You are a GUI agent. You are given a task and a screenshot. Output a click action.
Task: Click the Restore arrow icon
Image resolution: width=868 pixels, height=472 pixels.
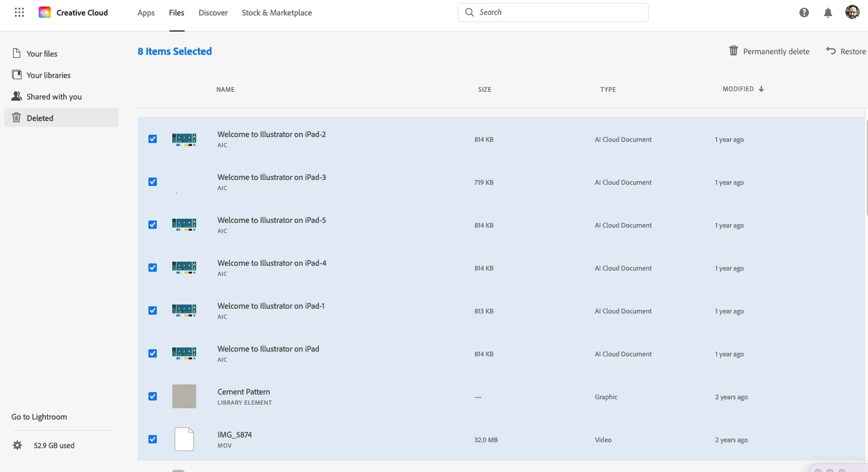click(x=831, y=51)
